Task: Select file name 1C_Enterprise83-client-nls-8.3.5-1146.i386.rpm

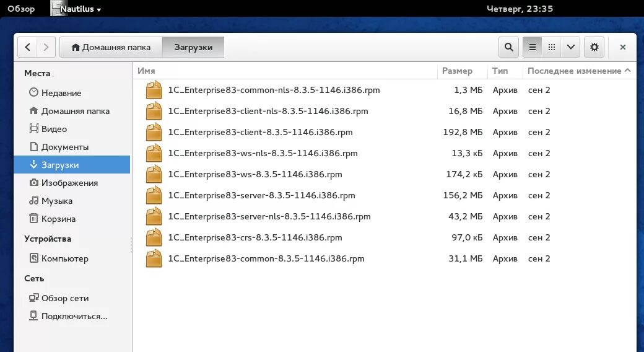Action: coord(268,111)
